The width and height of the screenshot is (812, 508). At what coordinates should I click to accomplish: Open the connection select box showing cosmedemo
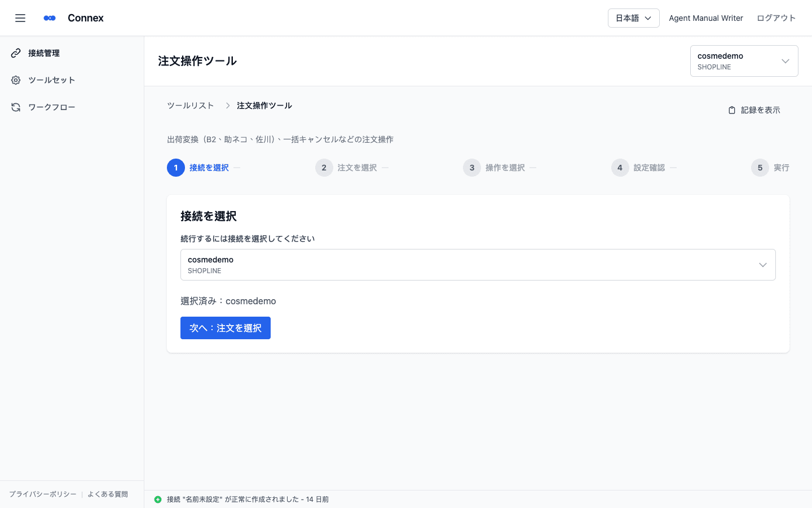pos(478,265)
